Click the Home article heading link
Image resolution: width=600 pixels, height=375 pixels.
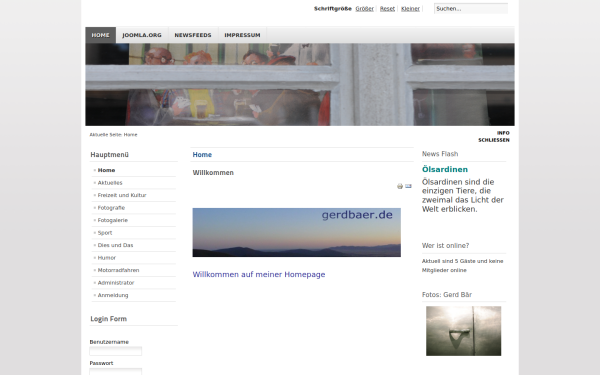tap(202, 155)
